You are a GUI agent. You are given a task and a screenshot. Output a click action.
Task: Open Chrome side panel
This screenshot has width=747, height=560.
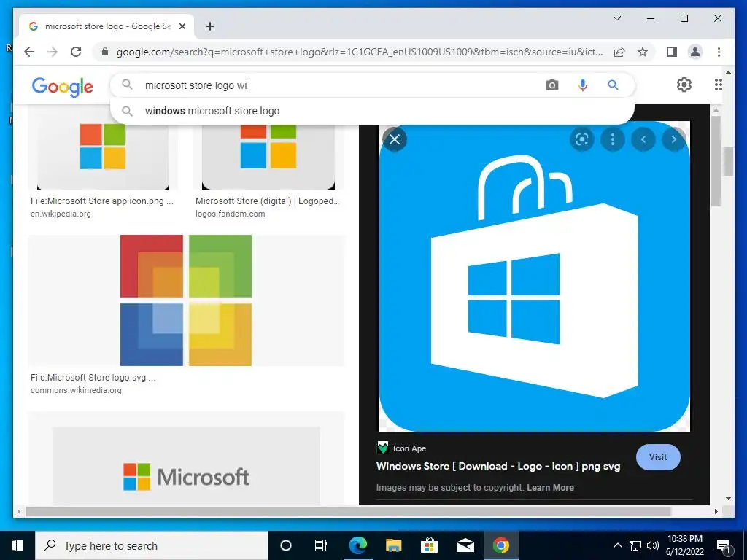coord(672,52)
